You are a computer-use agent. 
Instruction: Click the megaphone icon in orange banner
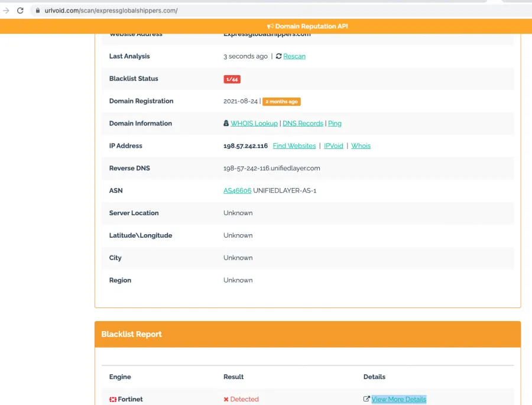270,27
